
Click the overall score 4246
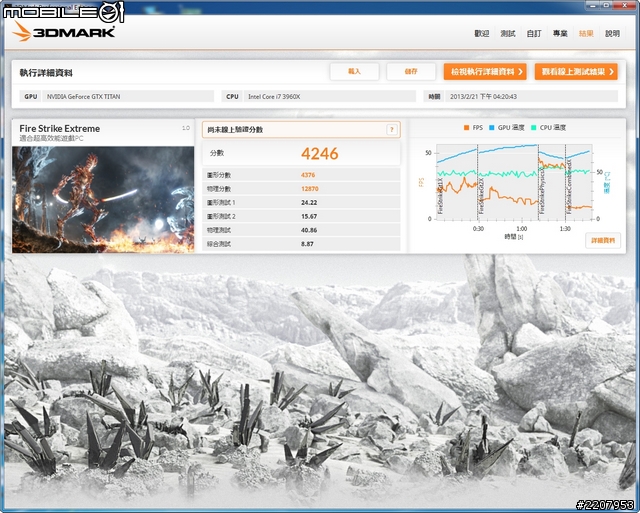320,154
